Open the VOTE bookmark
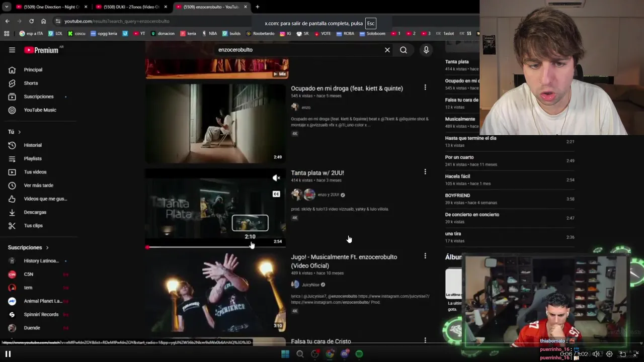The height and width of the screenshot is (362, 644). [x=323, y=34]
